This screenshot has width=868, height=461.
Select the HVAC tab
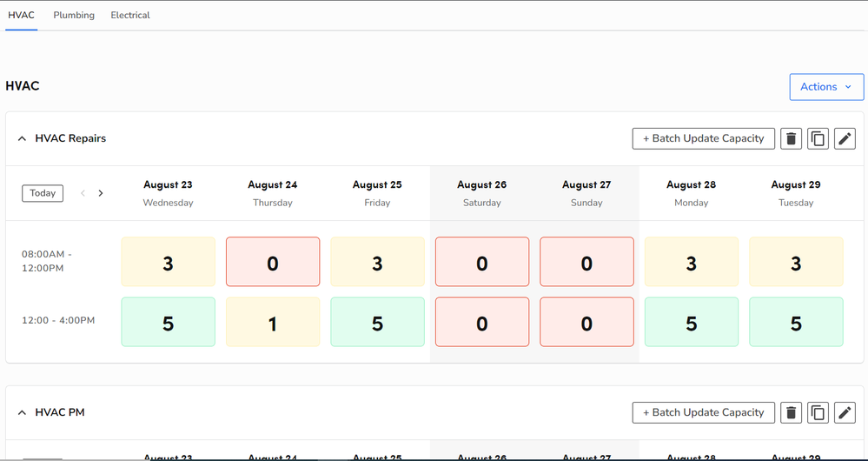pos(21,16)
